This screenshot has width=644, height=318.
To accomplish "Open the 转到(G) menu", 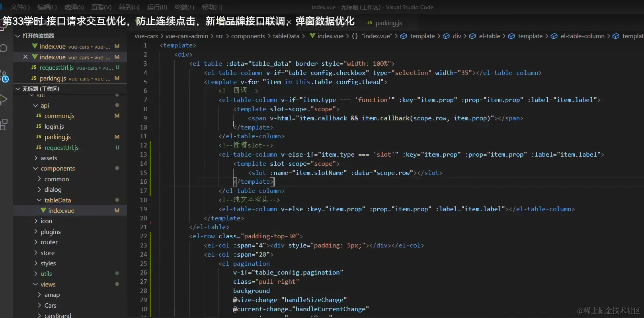I will 129,7.
